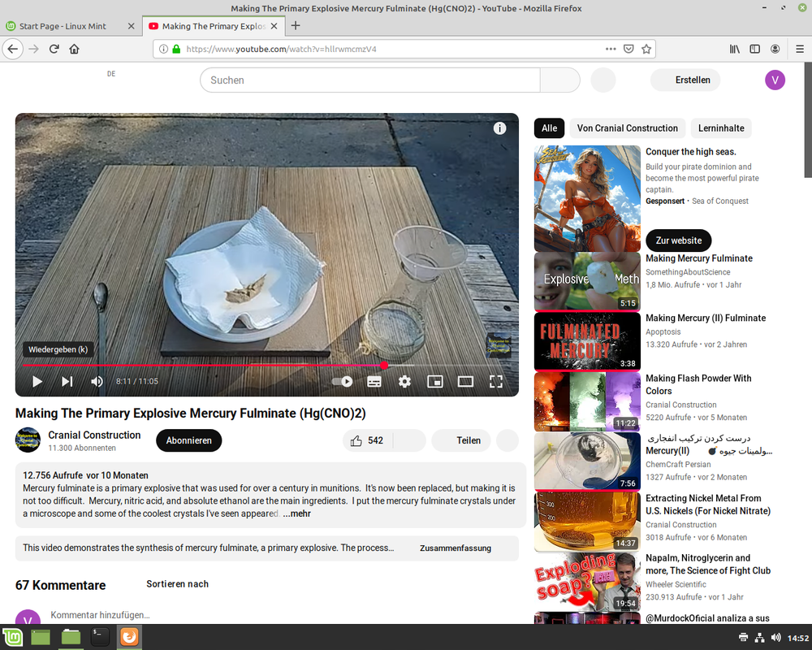This screenshot has height=650, width=812.
Task: Click the Firefox taskbar icon
Action: tap(129, 636)
